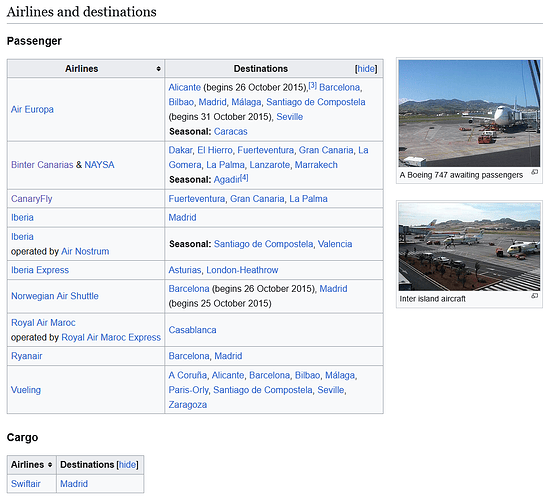This screenshot has height=500, width=552.
Task: Follow the Bilbao link in the Vueling row
Action: click(308, 375)
